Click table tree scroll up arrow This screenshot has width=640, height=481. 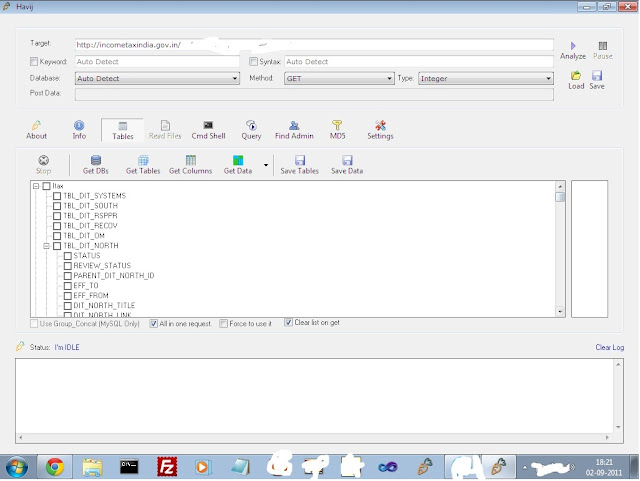pos(560,186)
